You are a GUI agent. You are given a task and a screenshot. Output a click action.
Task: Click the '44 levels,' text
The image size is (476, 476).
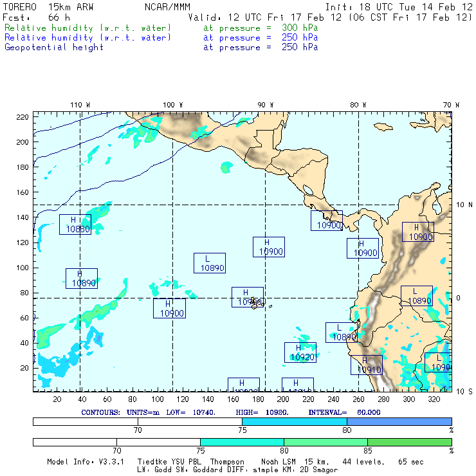(363, 462)
